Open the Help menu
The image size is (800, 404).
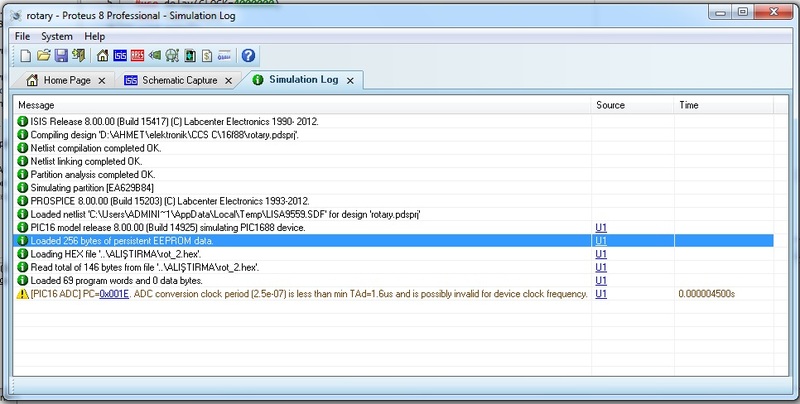click(94, 36)
